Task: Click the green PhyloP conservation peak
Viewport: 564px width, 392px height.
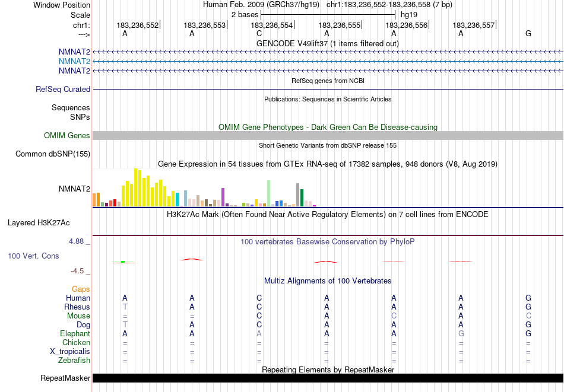Action: [122, 262]
